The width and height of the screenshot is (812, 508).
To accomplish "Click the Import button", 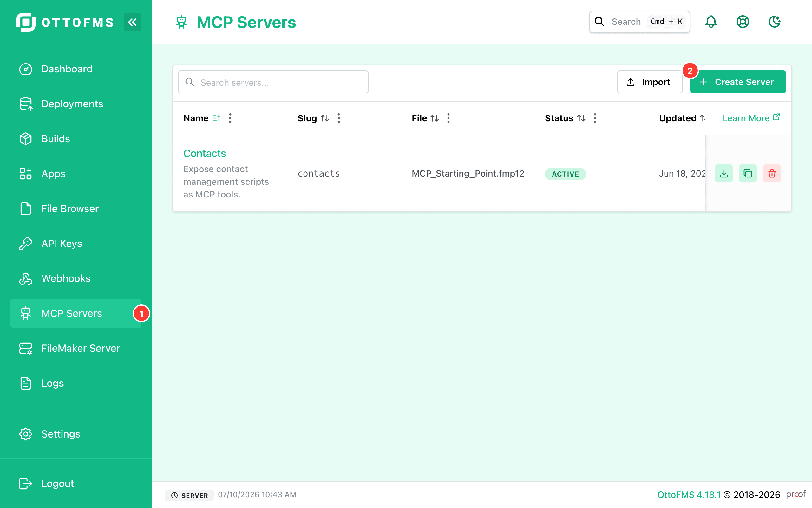I will point(649,82).
